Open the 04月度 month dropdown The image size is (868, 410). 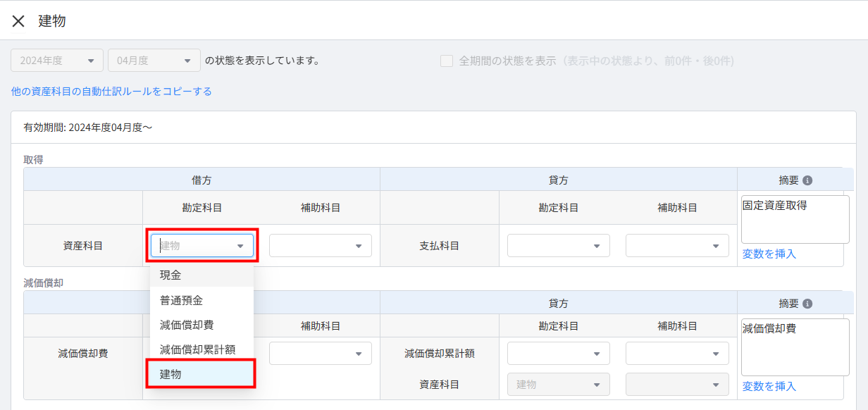[x=154, y=61]
